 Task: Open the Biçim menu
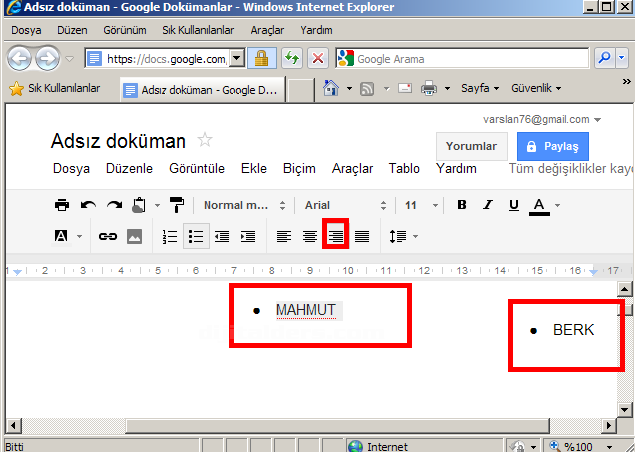pos(299,168)
